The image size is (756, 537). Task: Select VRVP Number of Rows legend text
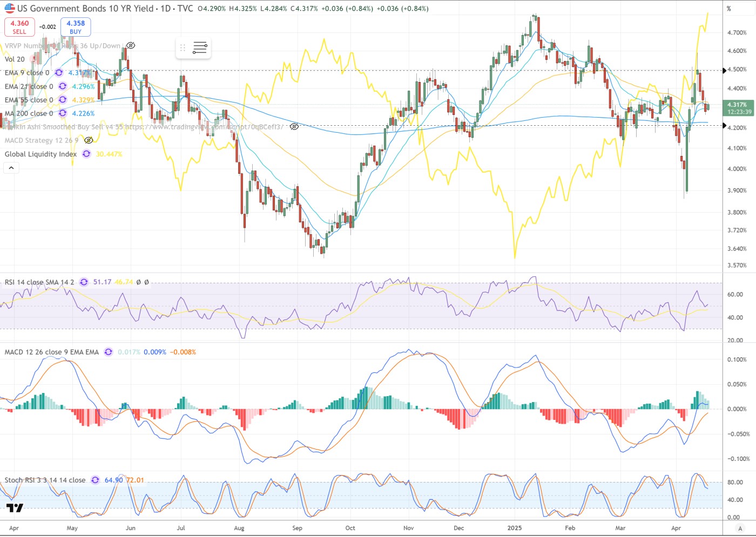(x=63, y=46)
